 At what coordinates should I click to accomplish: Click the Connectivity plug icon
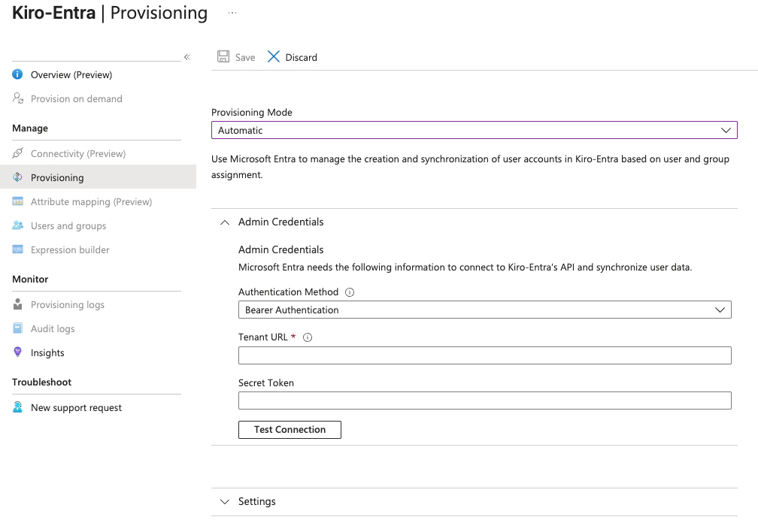[18, 153]
